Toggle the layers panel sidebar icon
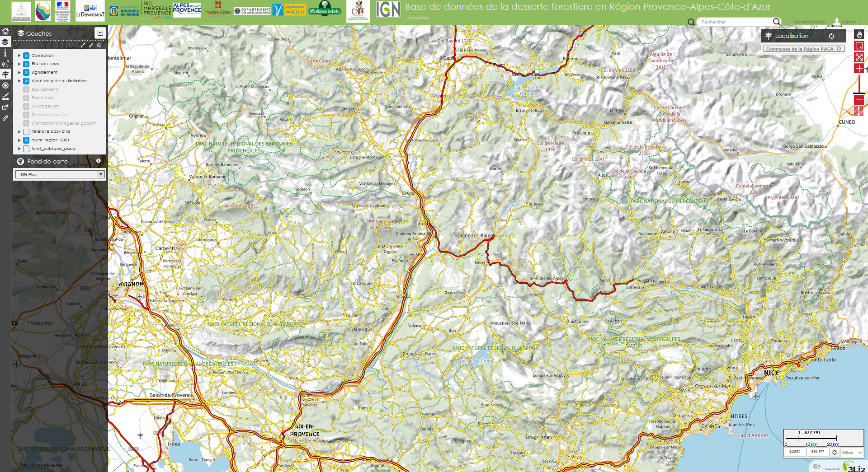 pos(5,42)
